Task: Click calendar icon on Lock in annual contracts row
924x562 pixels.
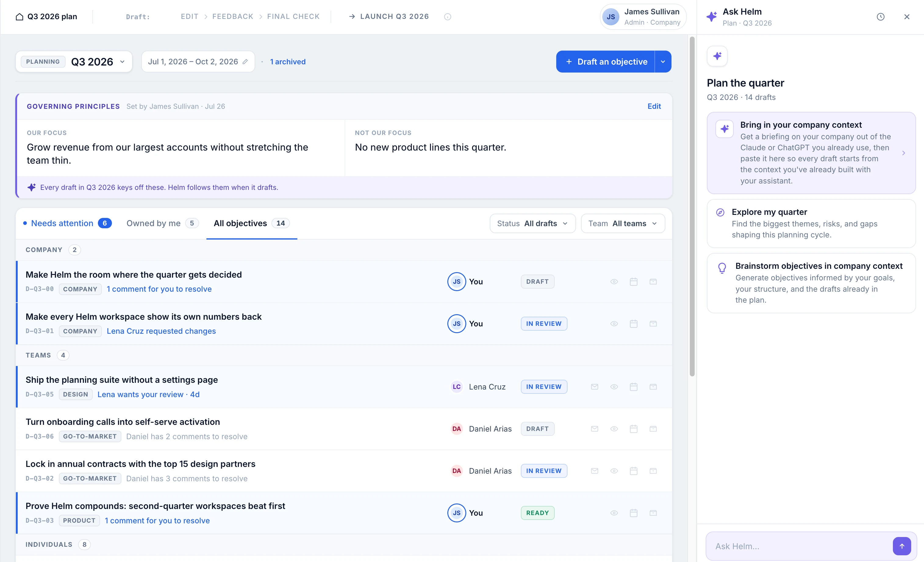Action: (x=633, y=471)
